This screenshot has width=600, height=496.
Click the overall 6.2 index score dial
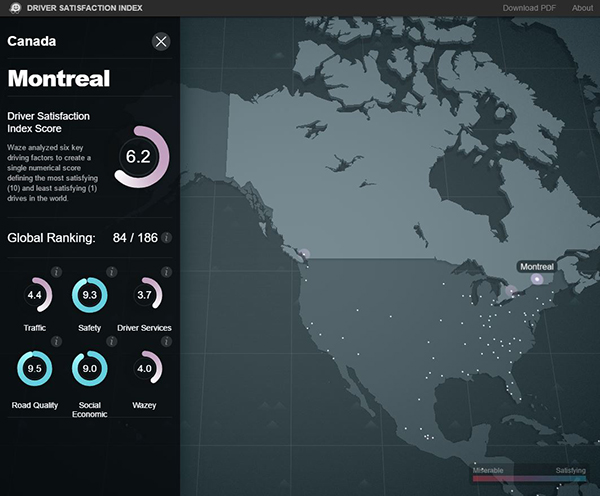point(141,157)
